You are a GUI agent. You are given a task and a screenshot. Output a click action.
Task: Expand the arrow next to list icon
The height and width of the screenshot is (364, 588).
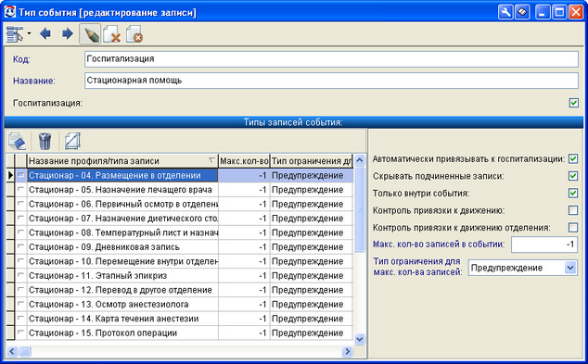point(29,33)
